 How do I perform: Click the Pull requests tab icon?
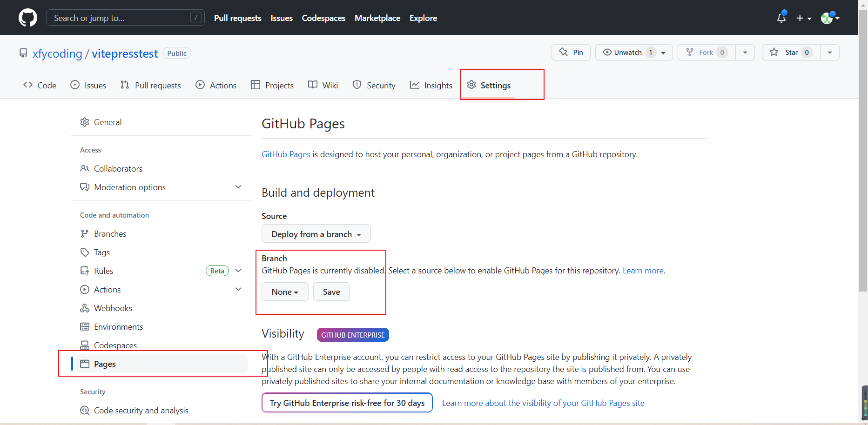click(125, 85)
